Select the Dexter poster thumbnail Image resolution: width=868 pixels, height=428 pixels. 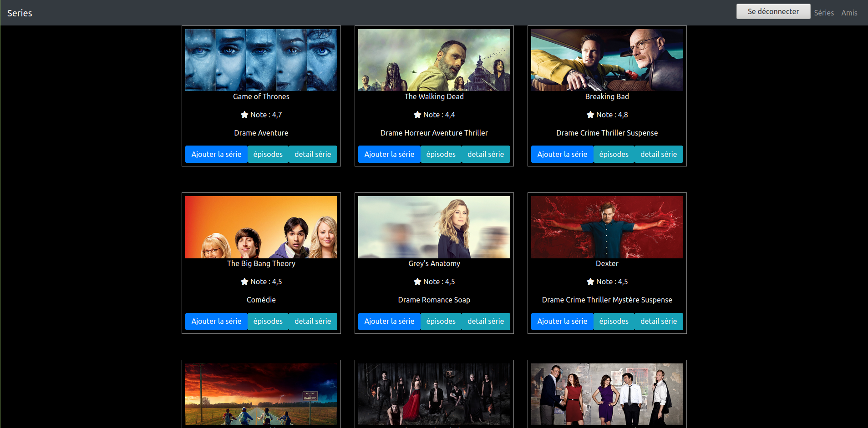pos(607,227)
